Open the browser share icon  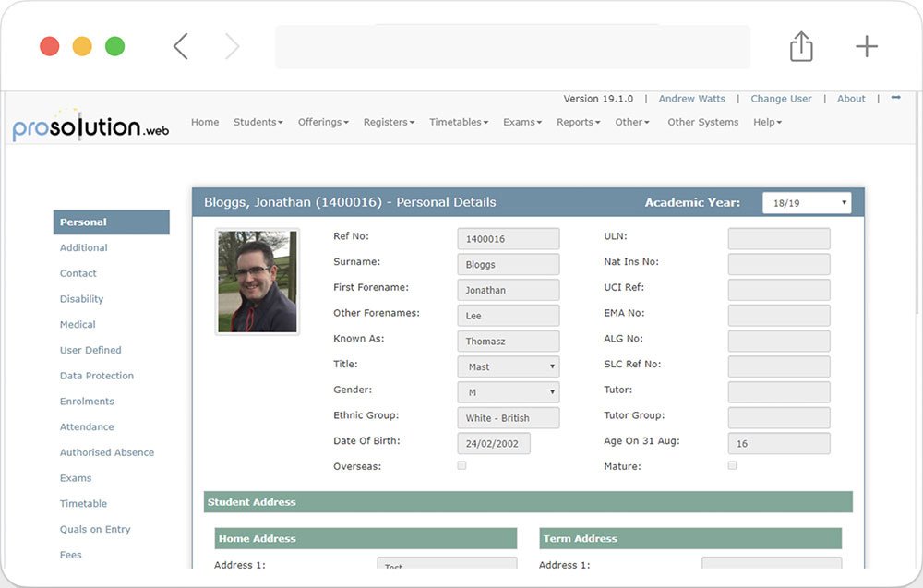coord(801,46)
